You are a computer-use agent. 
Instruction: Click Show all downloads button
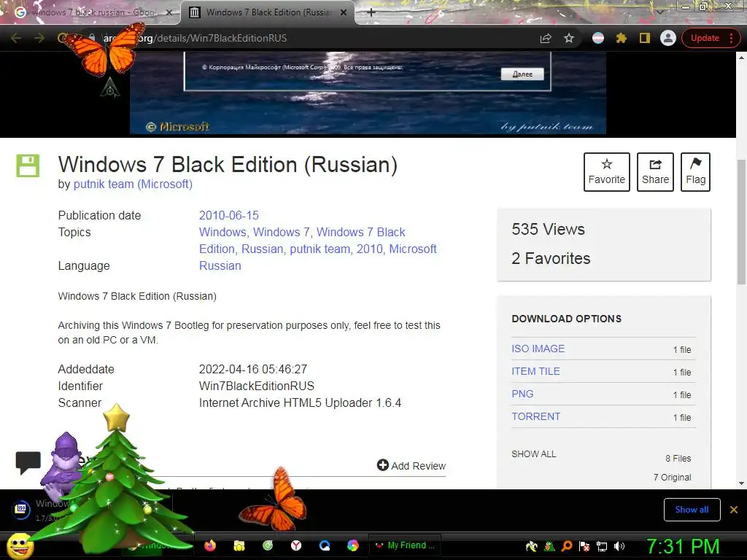692,510
